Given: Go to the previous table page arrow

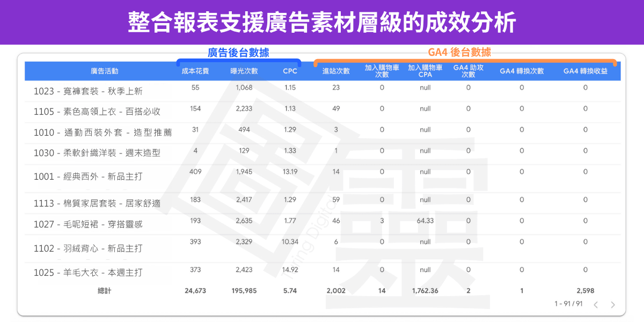Looking at the screenshot, I should tap(596, 305).
